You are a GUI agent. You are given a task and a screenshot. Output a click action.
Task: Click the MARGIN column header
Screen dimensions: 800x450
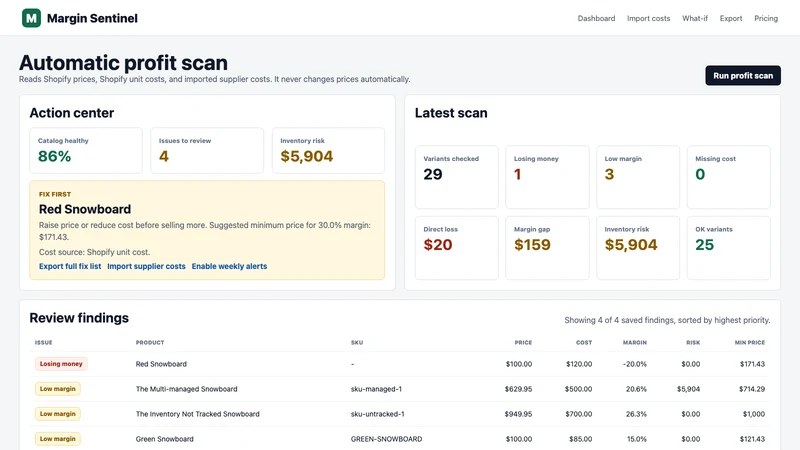(635, 342)
